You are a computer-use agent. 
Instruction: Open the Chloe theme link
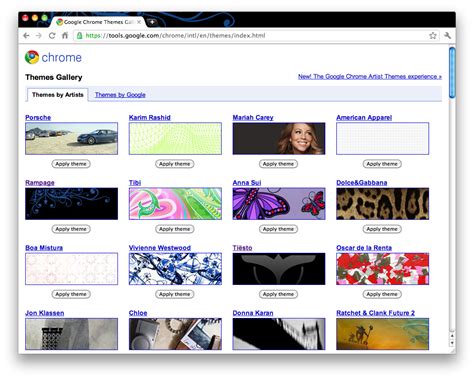[138, 313]
